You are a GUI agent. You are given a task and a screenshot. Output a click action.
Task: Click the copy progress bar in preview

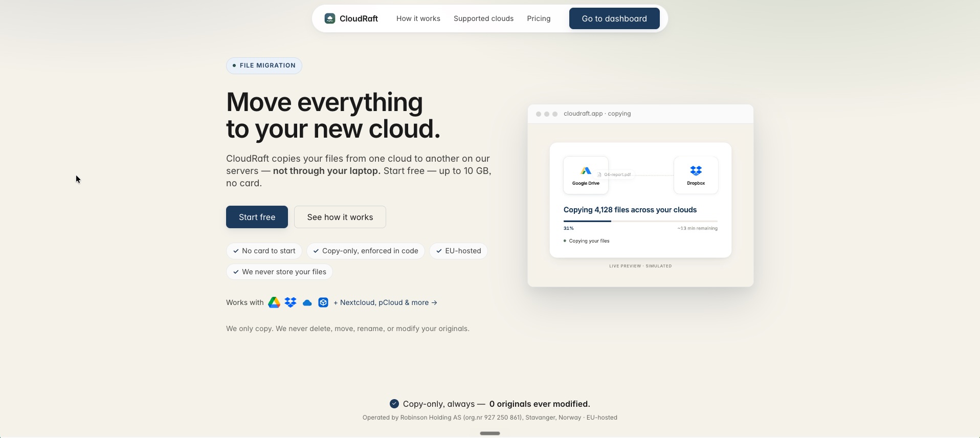(640, 221)
